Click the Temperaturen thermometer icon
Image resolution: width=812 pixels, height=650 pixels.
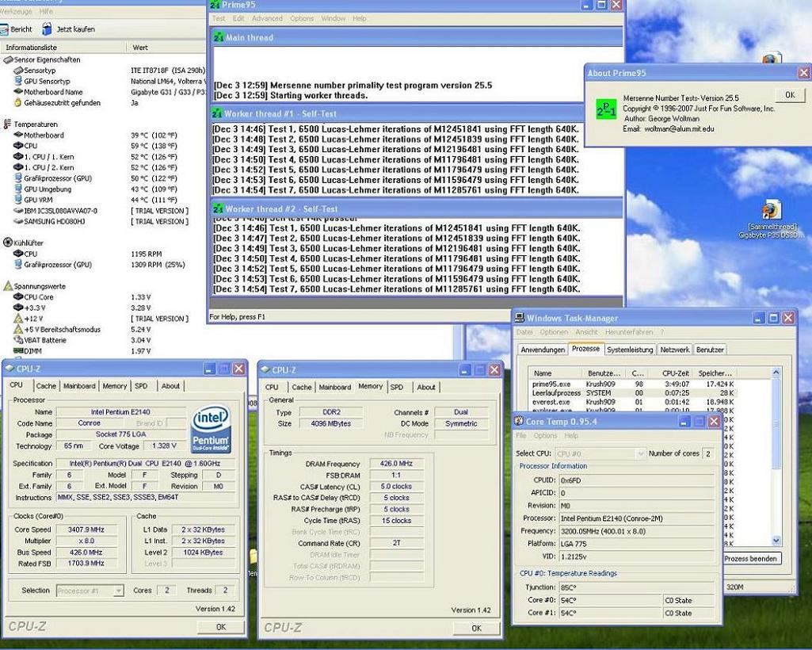point(7,124)
